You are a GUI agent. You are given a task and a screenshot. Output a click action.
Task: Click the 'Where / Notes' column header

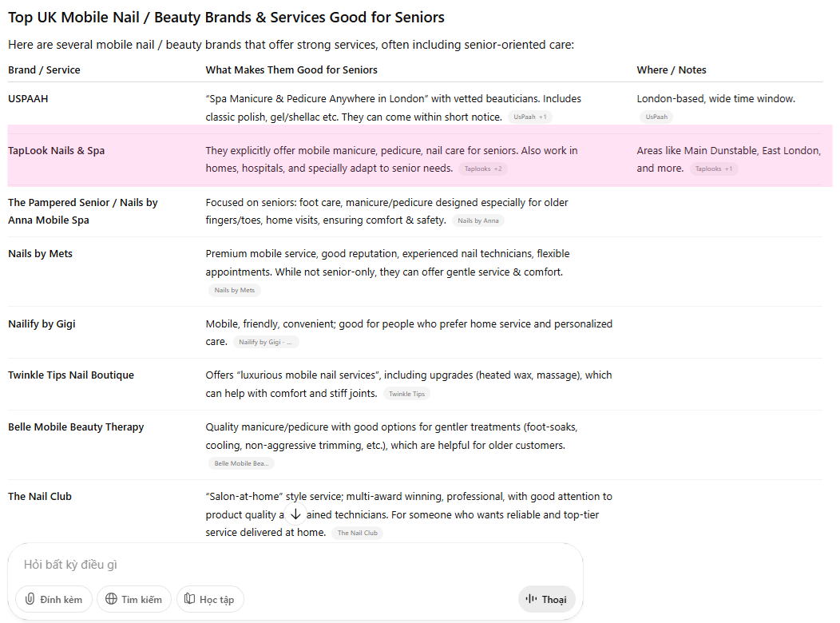tap(672, 70)
